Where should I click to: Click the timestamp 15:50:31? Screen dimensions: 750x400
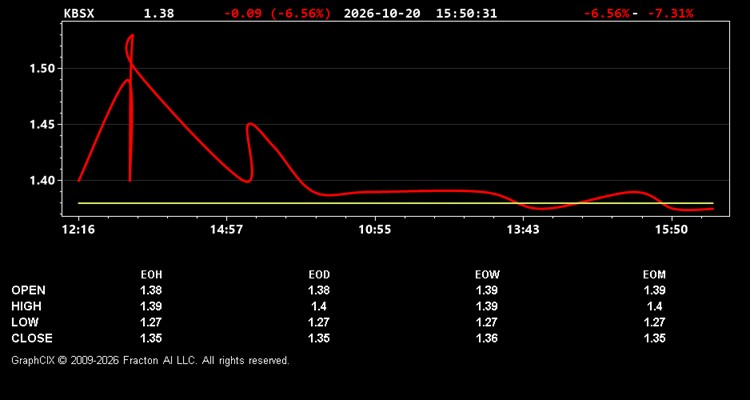click(x=466, y=13)
